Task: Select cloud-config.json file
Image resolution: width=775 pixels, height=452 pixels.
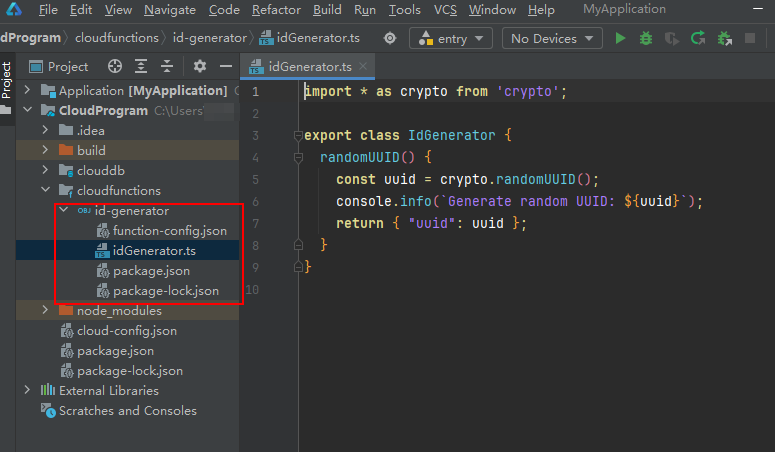Action: (126, 331)
